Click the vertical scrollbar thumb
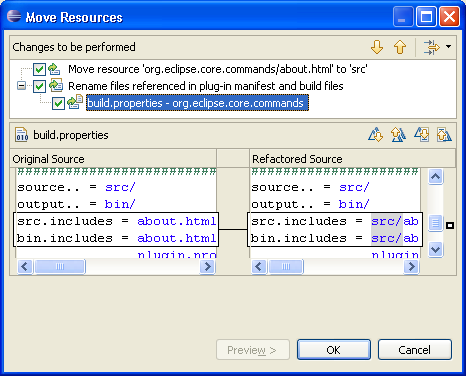The width and height of the screenshot is (466, 376). [x=436, y=222]
